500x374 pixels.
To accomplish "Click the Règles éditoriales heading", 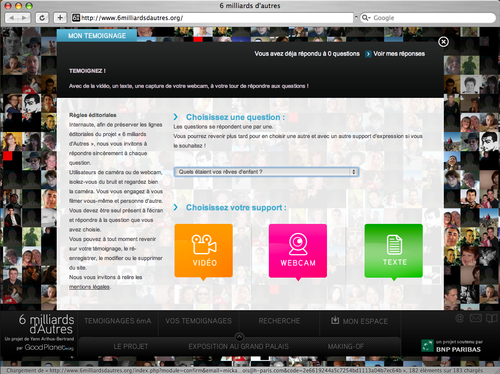I will click(93, 115).
